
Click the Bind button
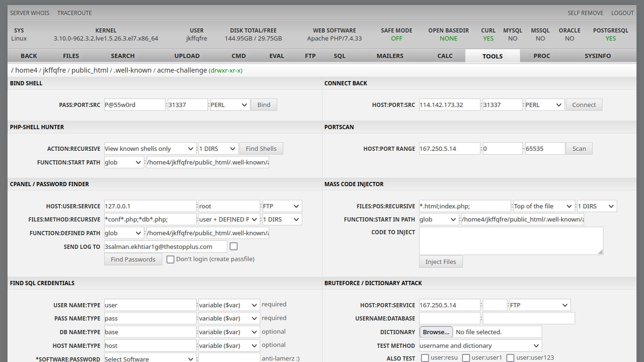(x=264, y=105)
